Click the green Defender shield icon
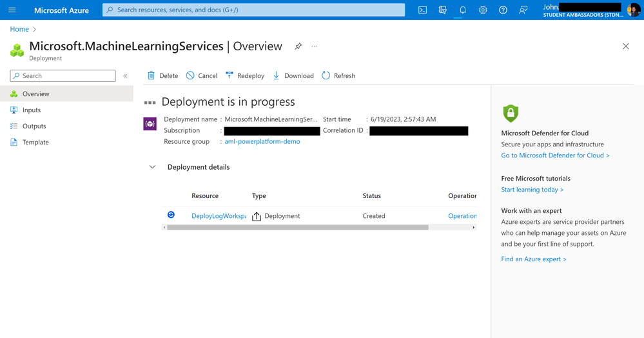 point(511,114)
